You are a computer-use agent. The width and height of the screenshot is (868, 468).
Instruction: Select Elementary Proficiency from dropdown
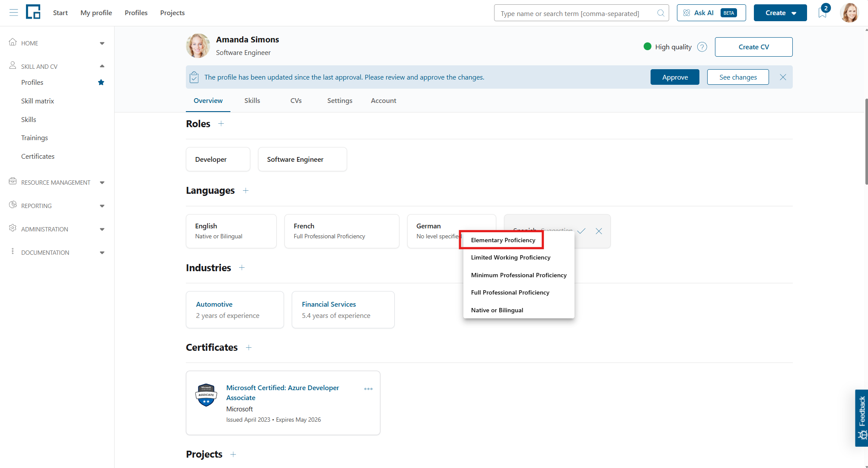(503, 240)
